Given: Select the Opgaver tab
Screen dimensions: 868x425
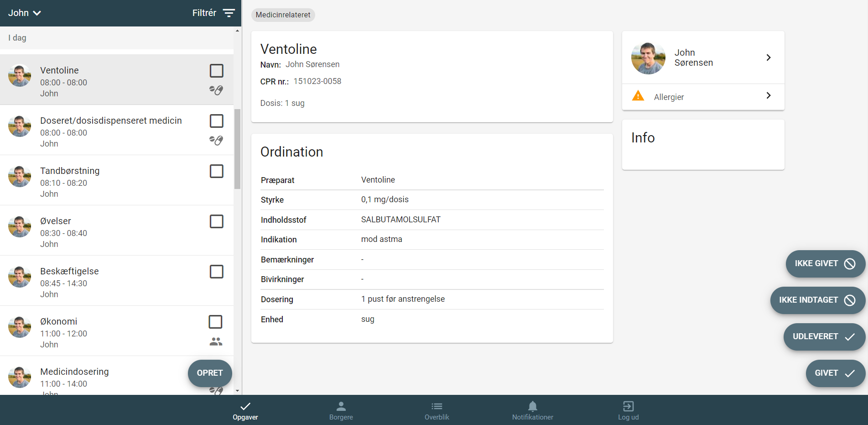Looking at the screenshot, I should pos(245,410).
